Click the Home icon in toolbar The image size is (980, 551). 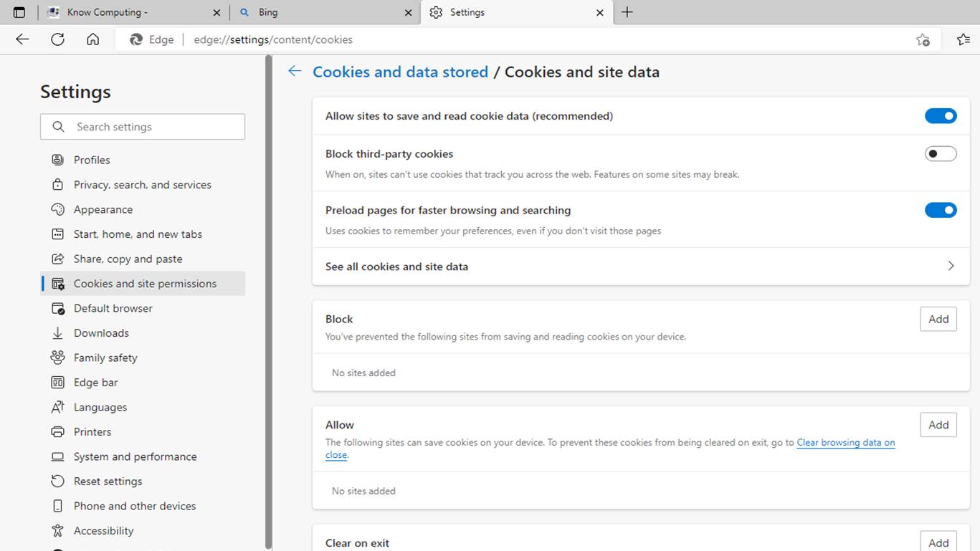[x=92, y=39]
